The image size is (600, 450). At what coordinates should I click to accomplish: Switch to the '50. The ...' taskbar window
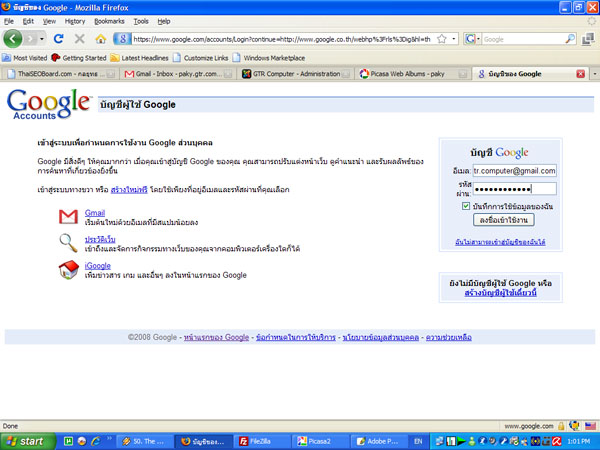pyautogui.click(x=144, y=442)
